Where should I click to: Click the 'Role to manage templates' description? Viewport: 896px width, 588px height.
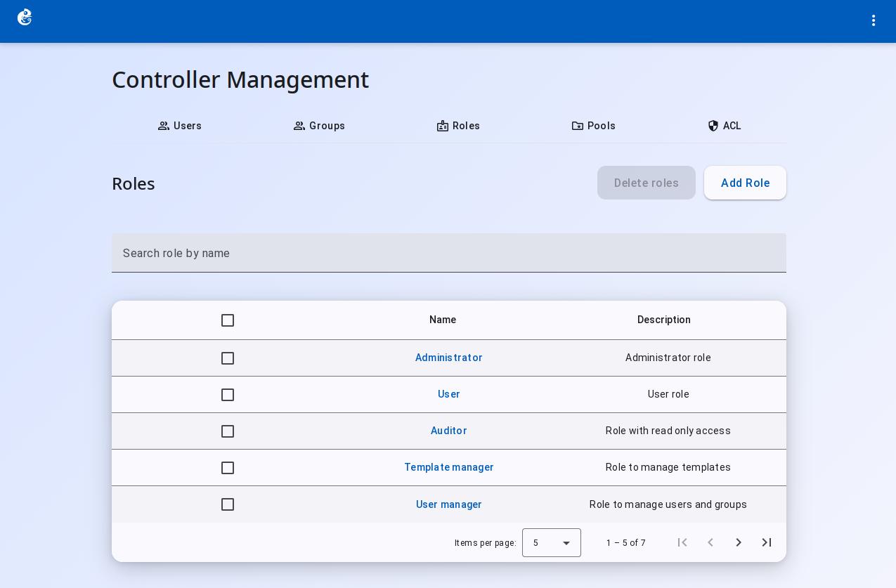668,467
